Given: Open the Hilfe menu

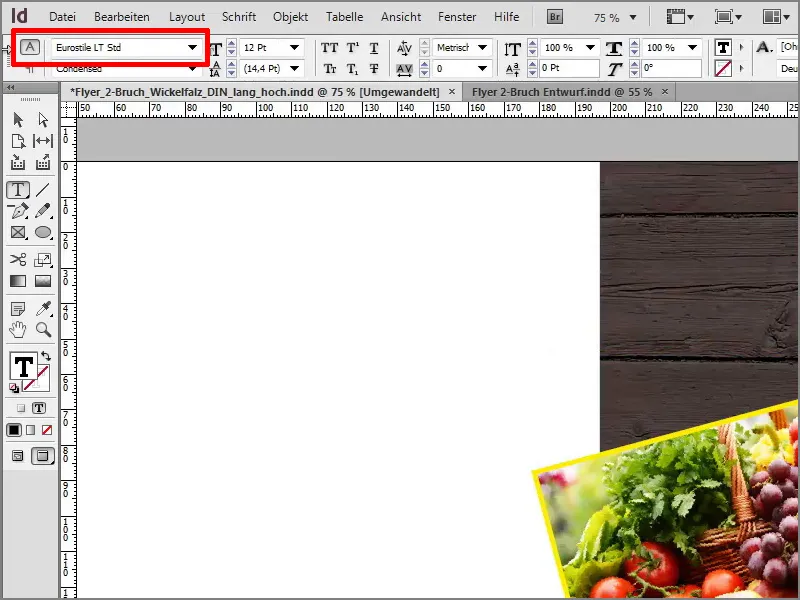Looking at the screenshot, I should pos(506,17).
